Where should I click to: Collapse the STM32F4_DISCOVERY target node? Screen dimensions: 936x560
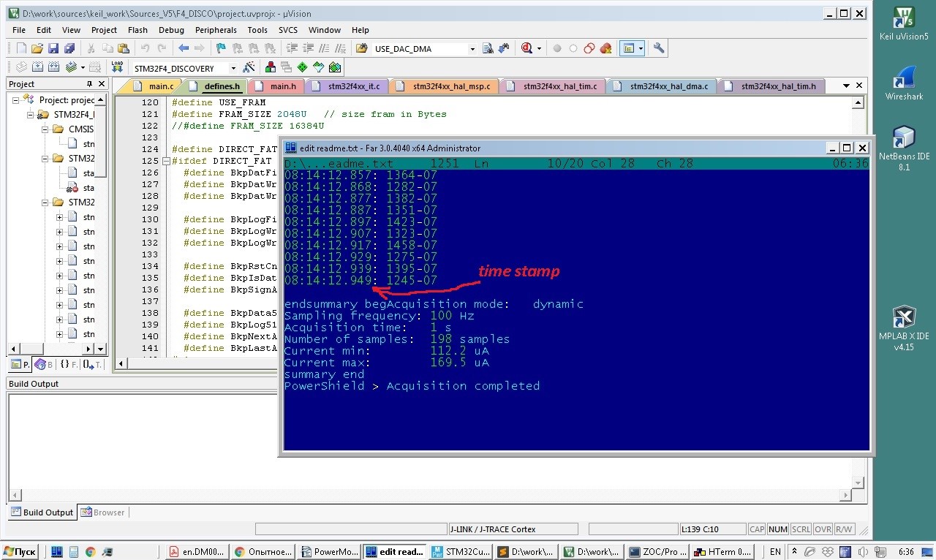pyautogui.click(x=31, y=115)
